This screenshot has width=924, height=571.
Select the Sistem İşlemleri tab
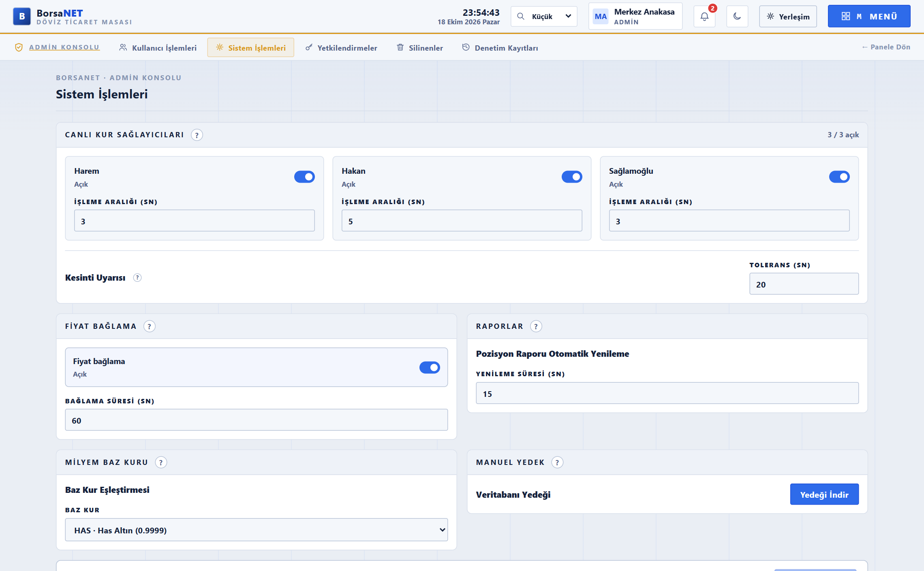coord(251,48)
